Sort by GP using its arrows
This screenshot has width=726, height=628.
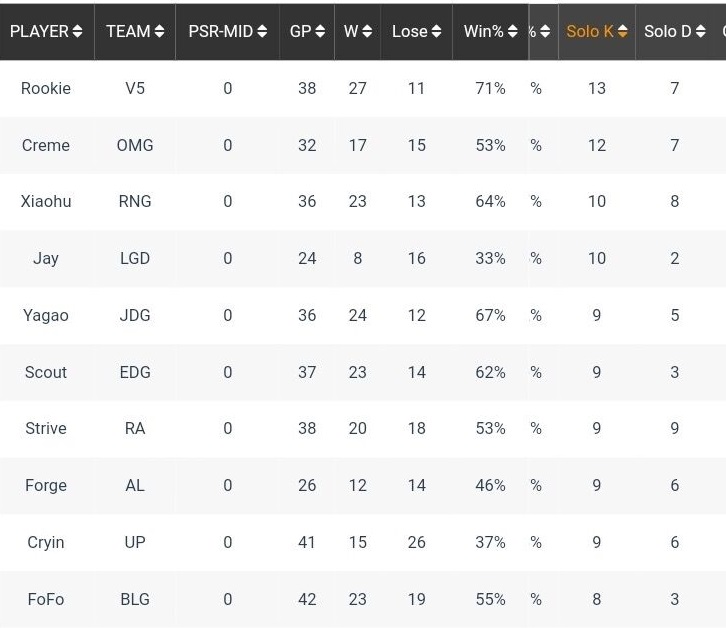pos(320,32)
